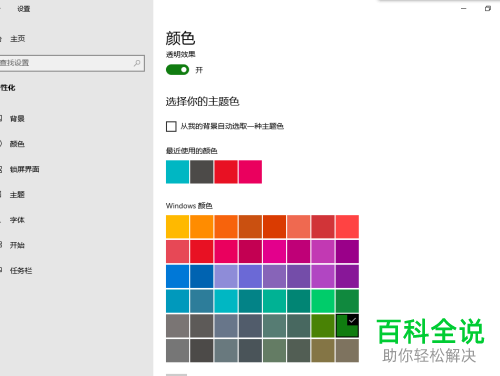Minimize the Settings window
The width and height of the screenshot is (500, 376).
464,9
